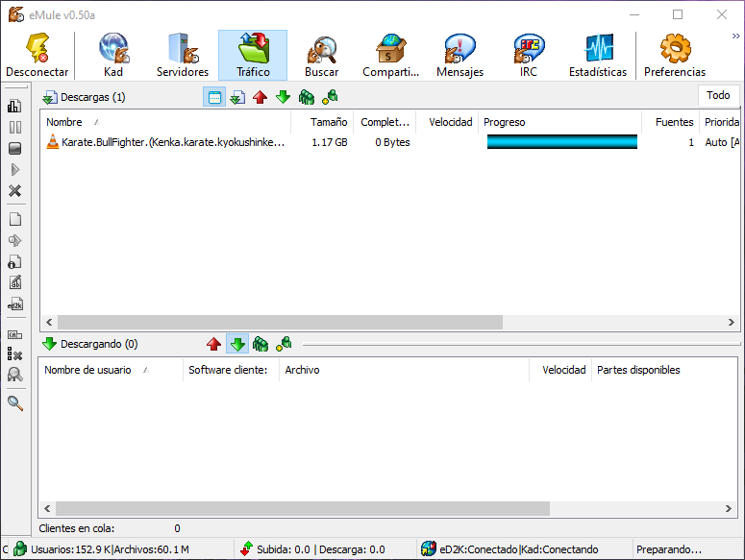Image resolution: width=745 pixels, height=560 pixels.
Task: Sort by Nombre de usuario column
Action: click(x=112, y=370)
